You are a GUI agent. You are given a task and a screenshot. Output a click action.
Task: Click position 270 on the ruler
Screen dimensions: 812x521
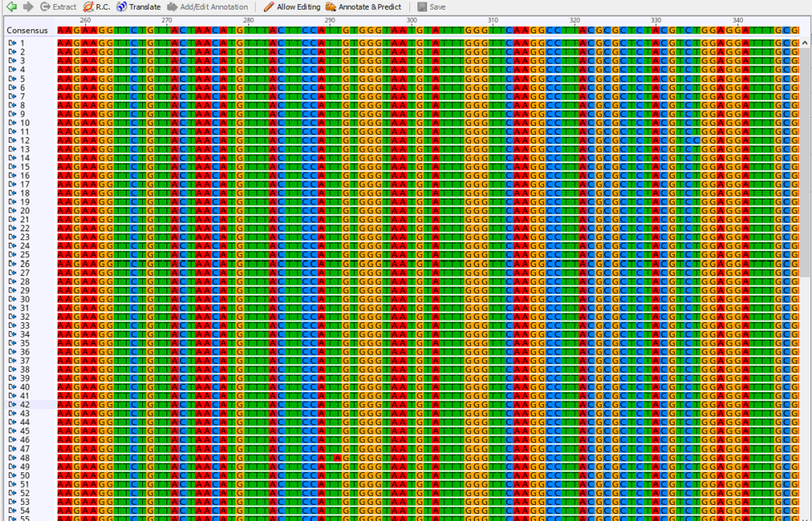166,20
